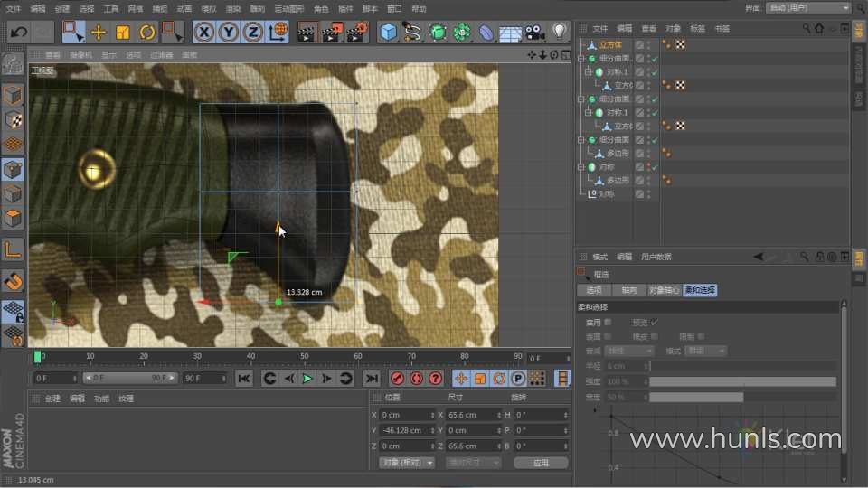Click Make Editable icon in left sidebar
Screen dimensions: 868x488
(x=13, y=65)
